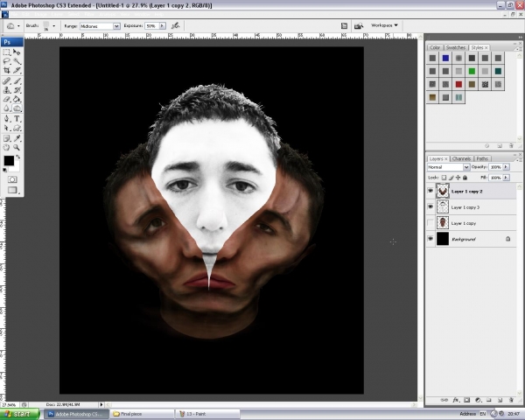Select the Type tool
Screen dimensions: 525x420
pos(17,119)
